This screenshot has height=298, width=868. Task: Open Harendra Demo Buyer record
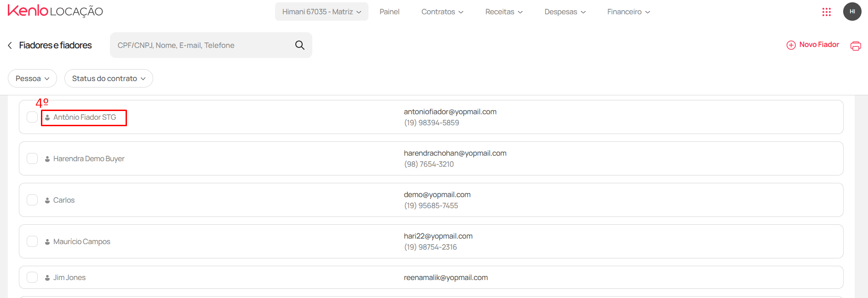[x=89, y=159]
